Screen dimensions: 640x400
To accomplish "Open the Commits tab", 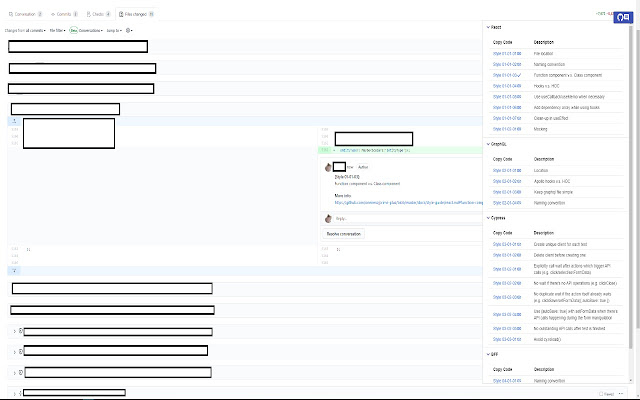I will pos(64,14).
